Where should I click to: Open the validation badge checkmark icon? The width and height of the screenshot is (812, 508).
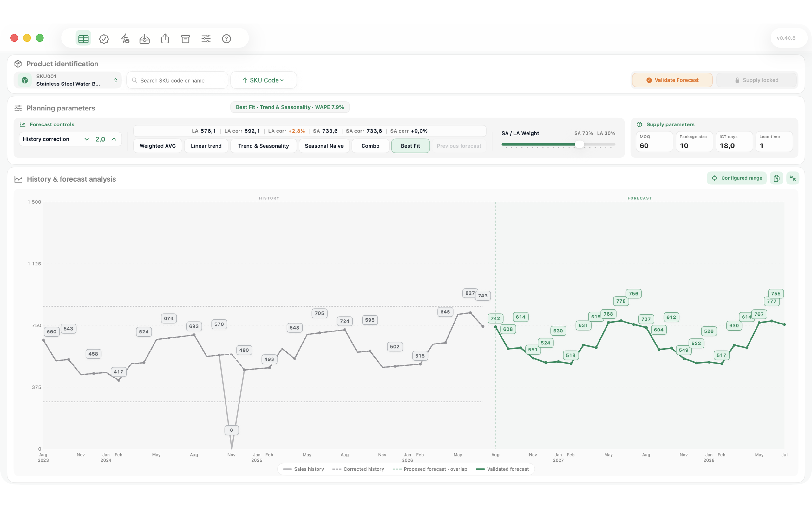click(x=104, y=39)
